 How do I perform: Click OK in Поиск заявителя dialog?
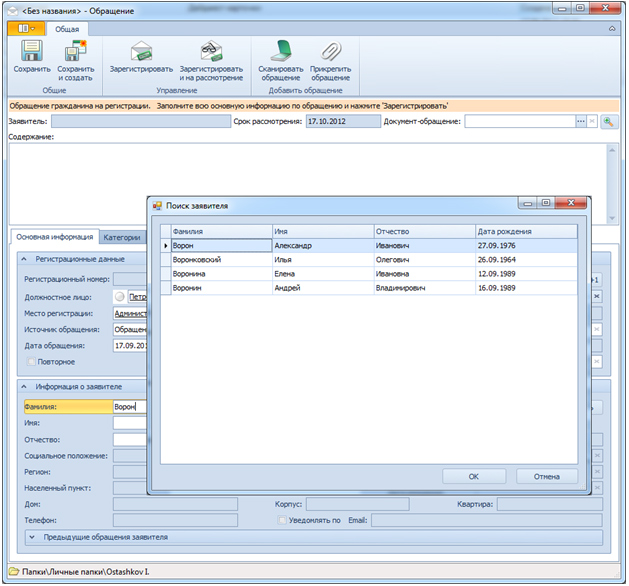point(473,476)
